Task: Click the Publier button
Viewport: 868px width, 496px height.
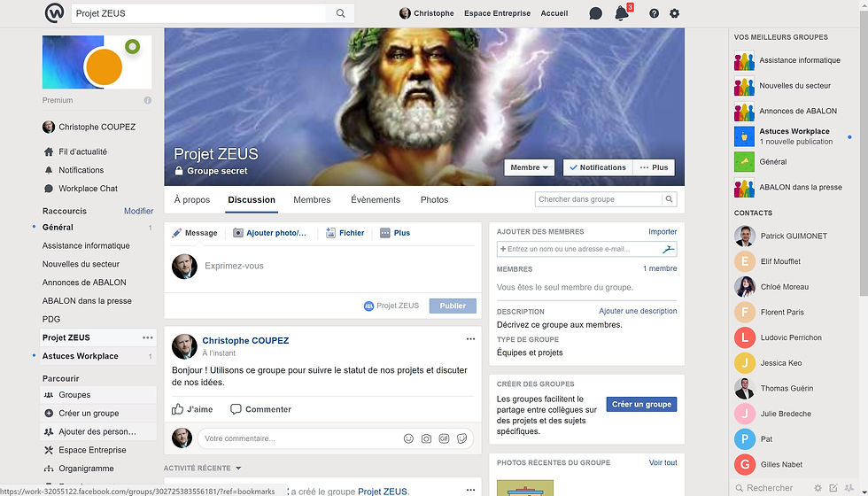Action: tap(453, 306)
